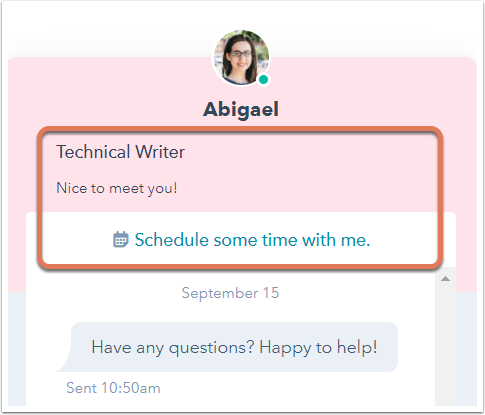Click the "Nice to meet you!" greeting text
The height and width of the screenshot is (415, 485).
[x=117, y=188]
